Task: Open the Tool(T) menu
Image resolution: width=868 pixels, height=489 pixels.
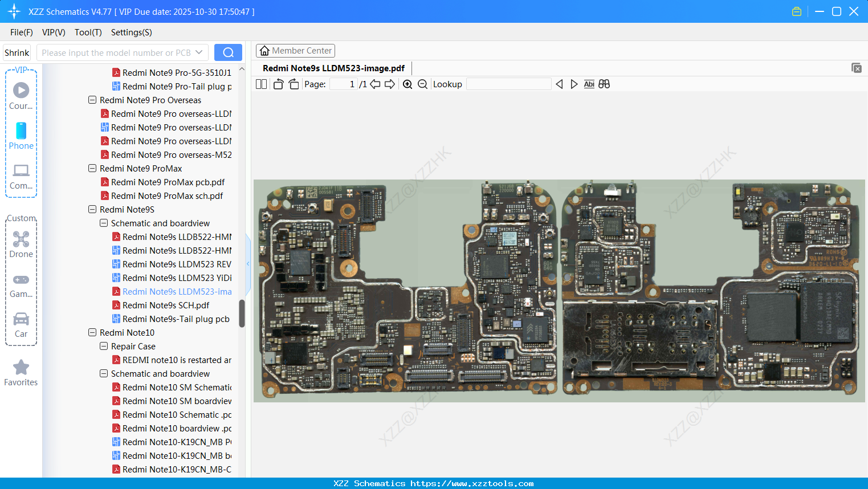Action: click(x=88, y=32)
